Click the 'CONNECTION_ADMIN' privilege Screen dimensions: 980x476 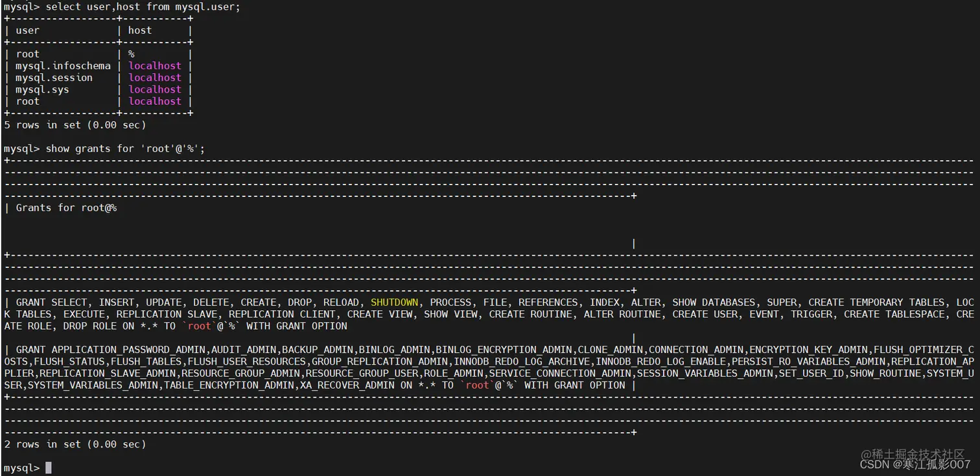(696, 350)
